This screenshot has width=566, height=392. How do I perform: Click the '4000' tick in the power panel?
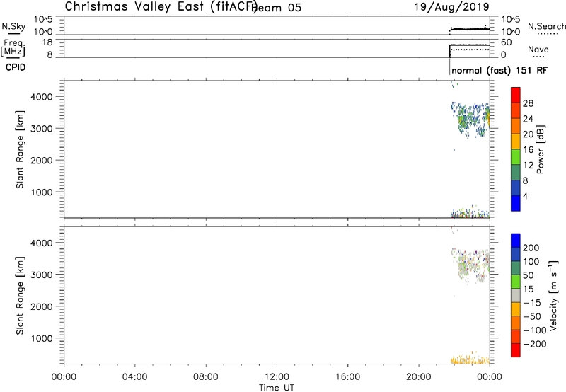tap(42, 97)
